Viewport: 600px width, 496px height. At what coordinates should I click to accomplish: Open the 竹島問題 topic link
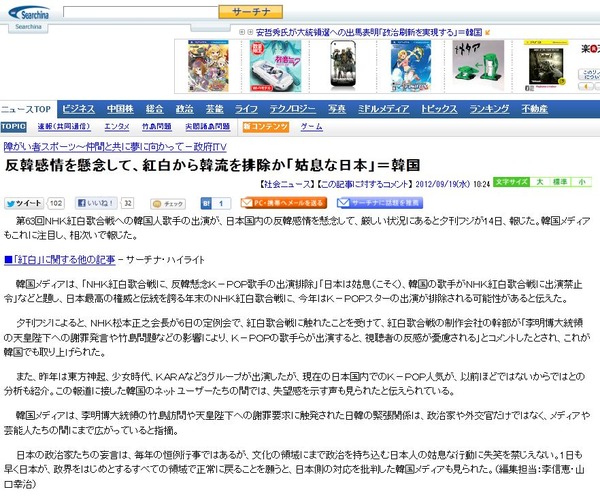[157, 127]
